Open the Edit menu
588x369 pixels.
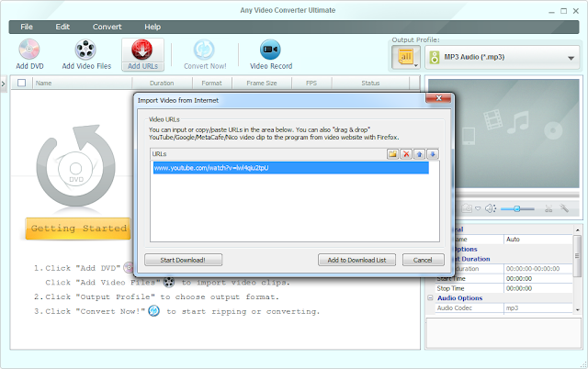point(62,27)
